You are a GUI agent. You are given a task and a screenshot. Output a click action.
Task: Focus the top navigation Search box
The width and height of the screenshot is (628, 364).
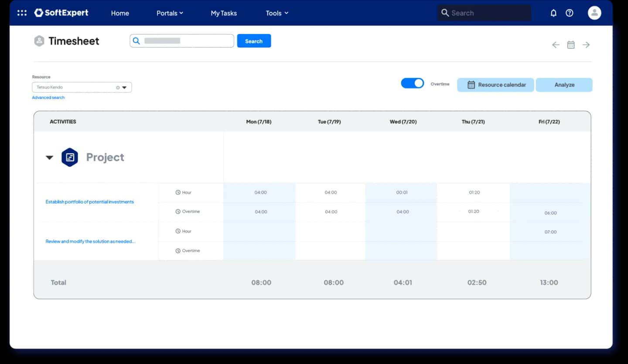(x=484, y=13)
